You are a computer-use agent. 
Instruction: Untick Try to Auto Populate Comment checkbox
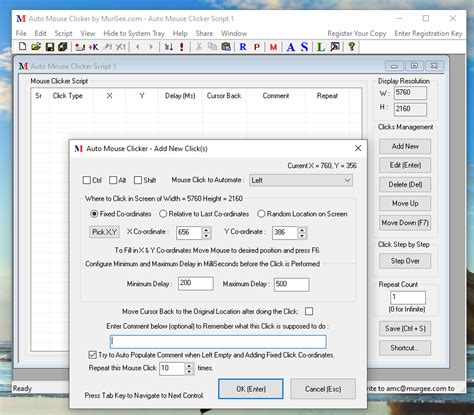[x=93, y=355]
